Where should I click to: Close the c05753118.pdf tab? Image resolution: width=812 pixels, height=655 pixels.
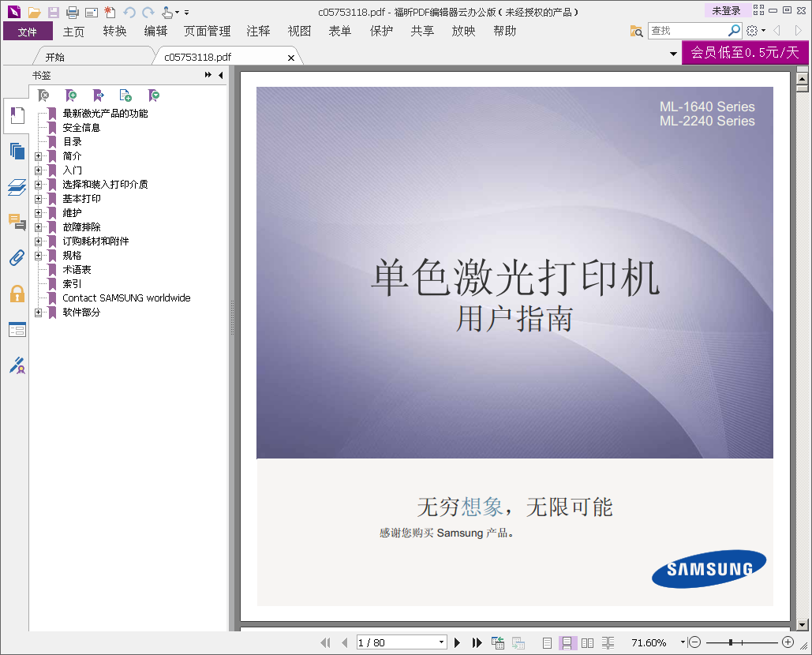pos(291,58)
